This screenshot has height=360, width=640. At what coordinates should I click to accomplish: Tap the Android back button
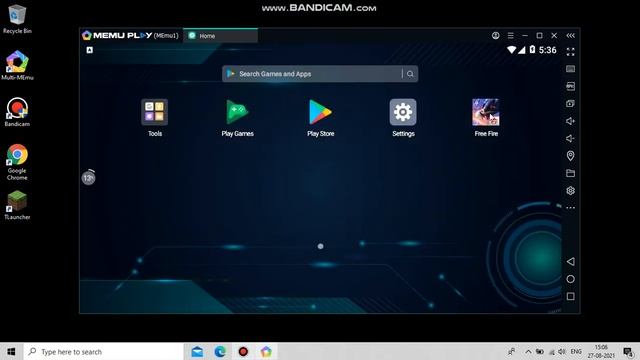coord(571,262)
